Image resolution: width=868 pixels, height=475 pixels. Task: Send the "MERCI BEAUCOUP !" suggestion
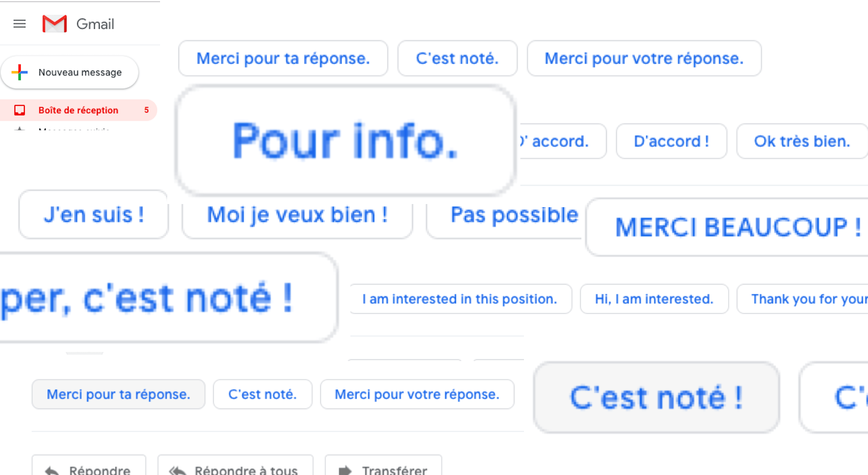[737, 227]
